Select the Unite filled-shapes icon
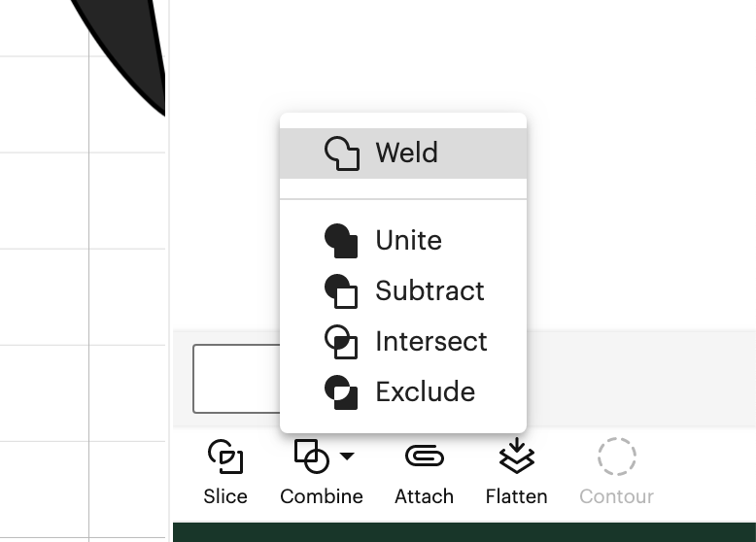The height and width of the screenshot is (542, 756). click(341, 241)
